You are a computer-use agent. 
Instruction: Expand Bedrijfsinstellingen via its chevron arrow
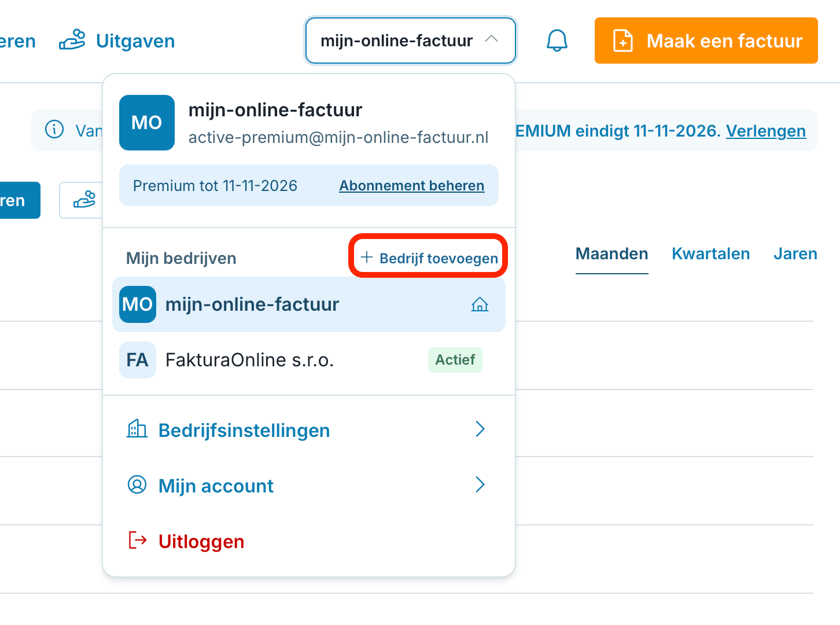pyautogui.click(x=480, y=429)
